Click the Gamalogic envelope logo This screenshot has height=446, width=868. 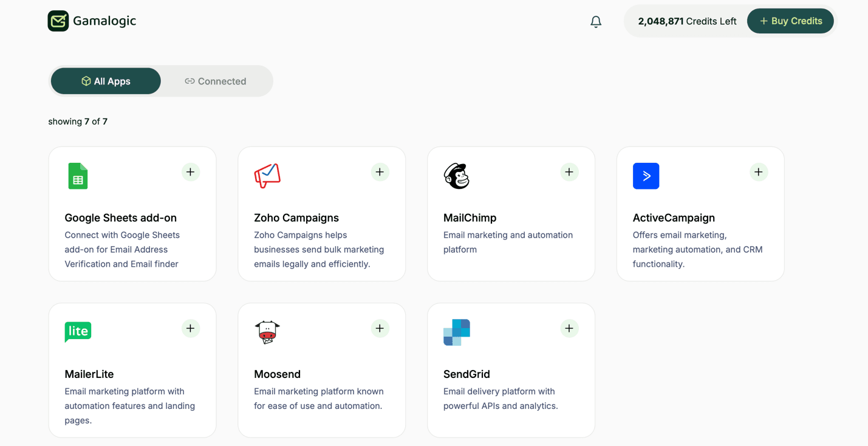pyautogui.click(x=58, y=20)
